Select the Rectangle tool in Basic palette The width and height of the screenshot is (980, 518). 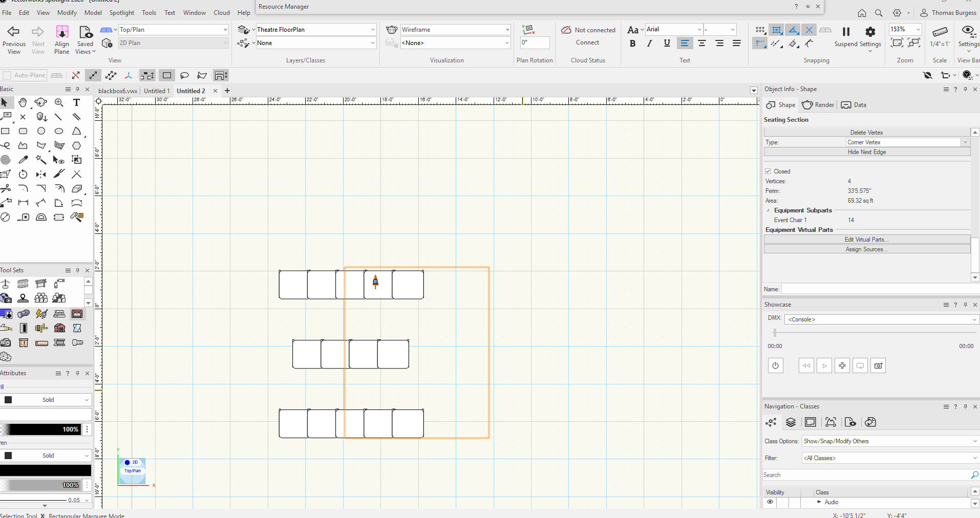pos(6,131)
